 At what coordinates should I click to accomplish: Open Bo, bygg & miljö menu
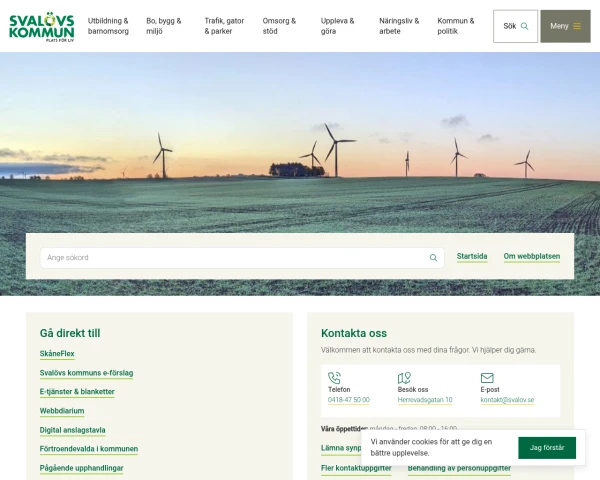[164, 26]
